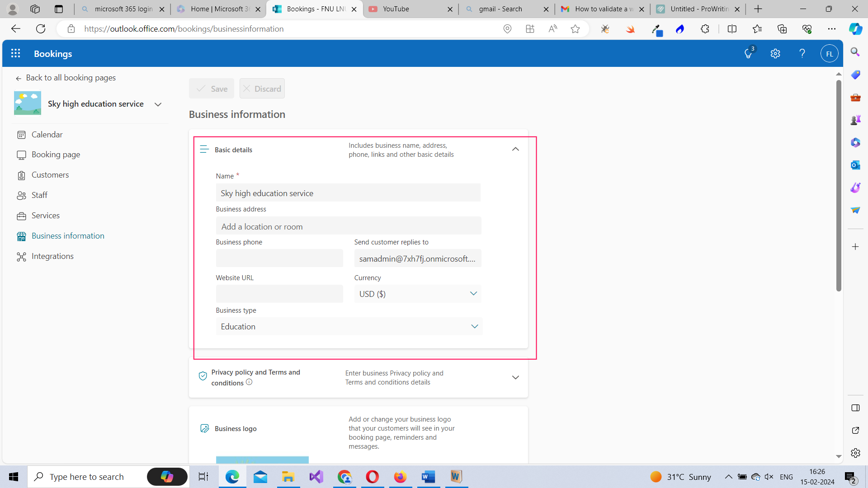Open the Bookings settings gear
Image resolution: width=868 pixels, height=488 pixels.
click(775, 53)
